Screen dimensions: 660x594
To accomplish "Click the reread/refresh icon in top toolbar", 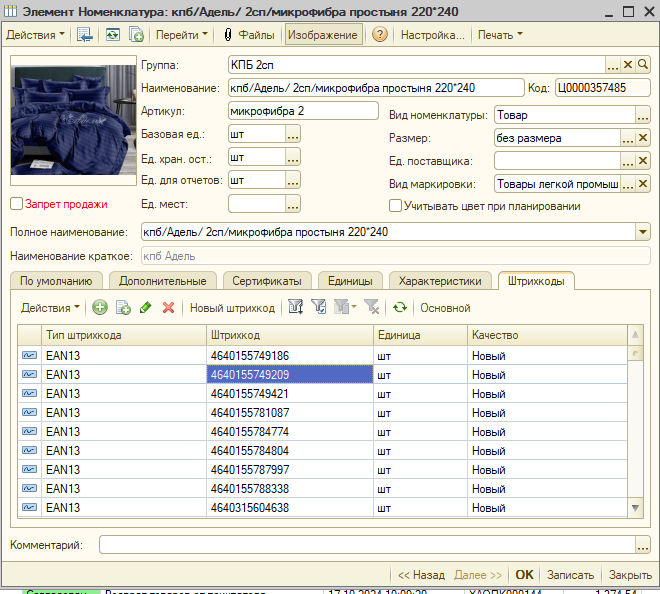I will (112, 35).
